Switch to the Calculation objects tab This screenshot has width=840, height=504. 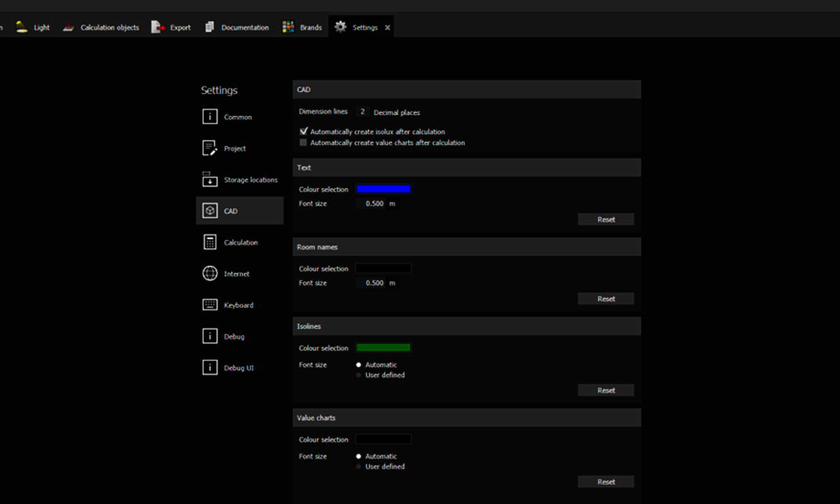coord(101,28)
